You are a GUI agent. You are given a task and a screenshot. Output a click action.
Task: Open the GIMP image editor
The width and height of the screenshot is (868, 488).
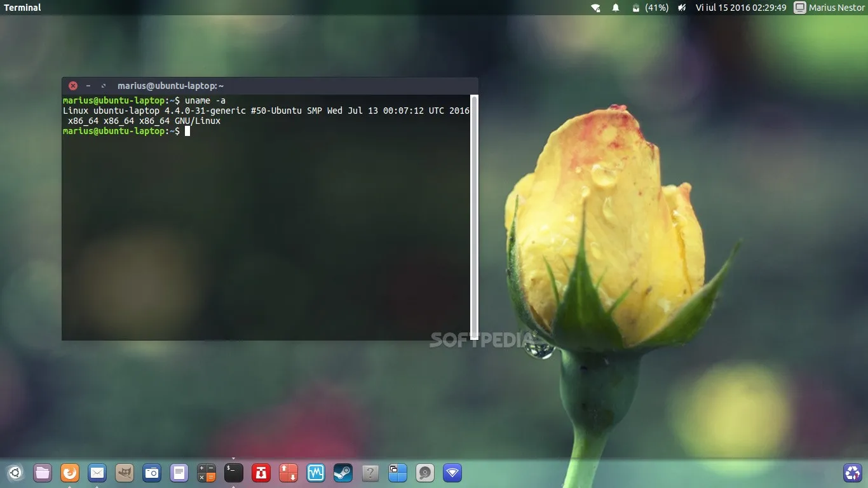[124, 473]
